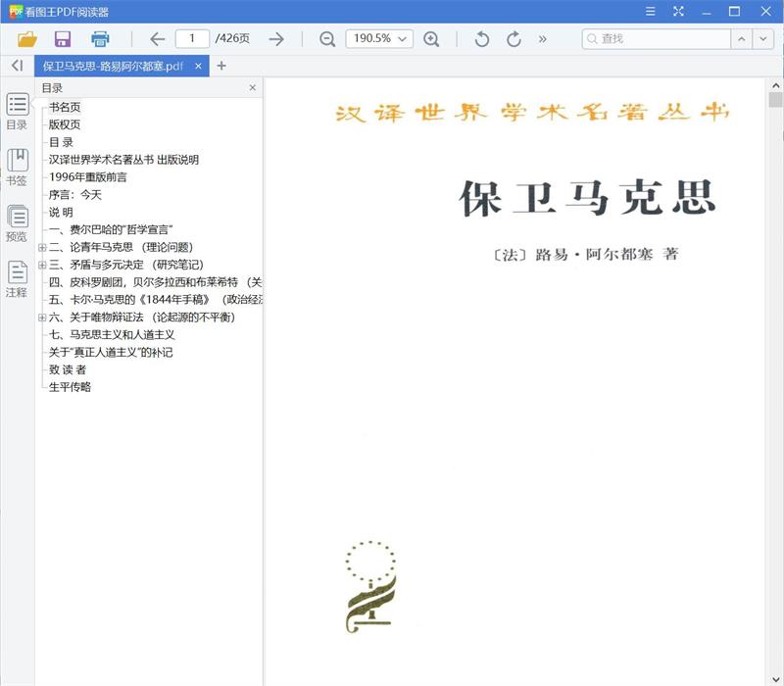Save the current document
This screenshot has height=686, width=784.
pyautogui.click(x=63, y=39)
